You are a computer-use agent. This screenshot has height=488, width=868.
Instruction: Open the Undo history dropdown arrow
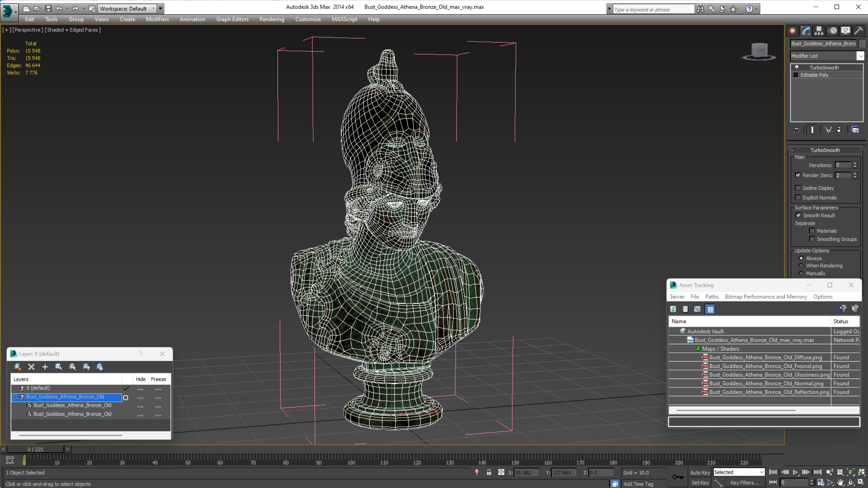click(x=67, y=9)
